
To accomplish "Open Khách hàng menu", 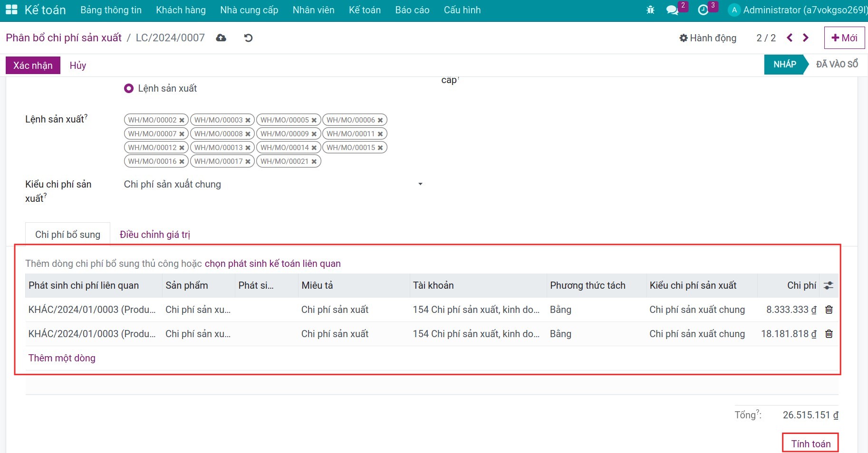I will [x=181, y=10].
